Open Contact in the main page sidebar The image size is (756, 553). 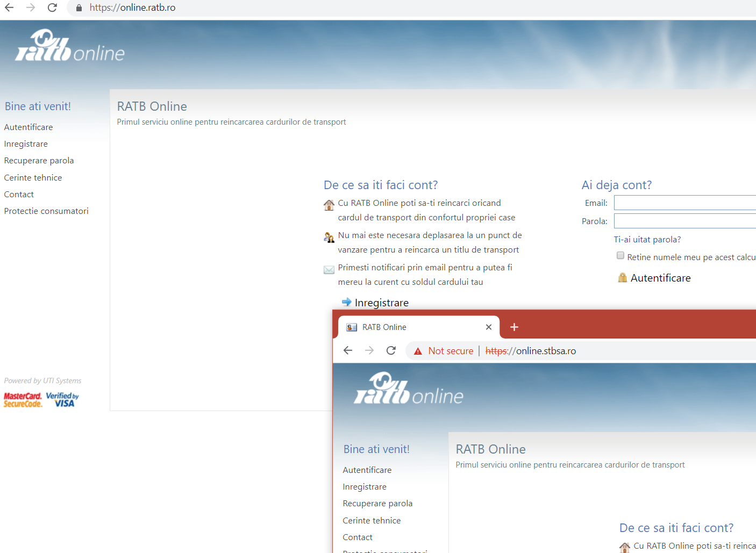[x=19, y=195]
